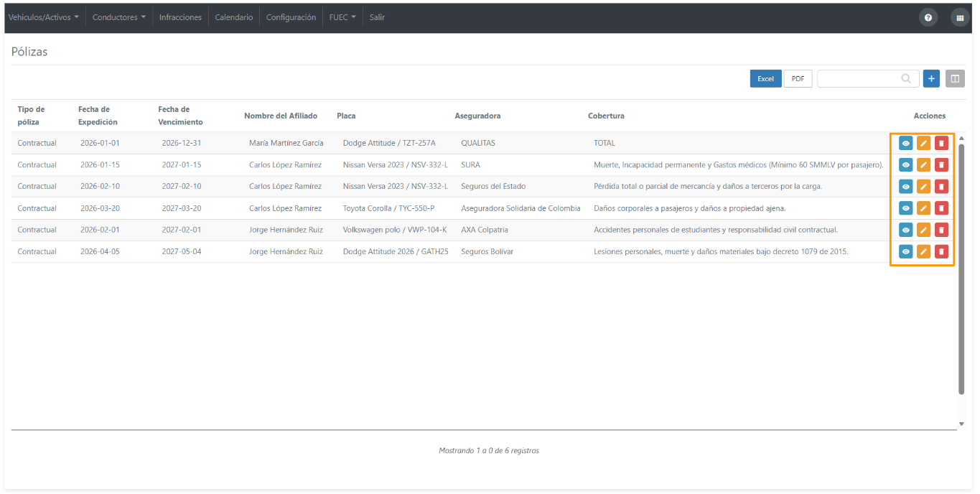Edit the Seguros Bolívar policy

[924, 252]
